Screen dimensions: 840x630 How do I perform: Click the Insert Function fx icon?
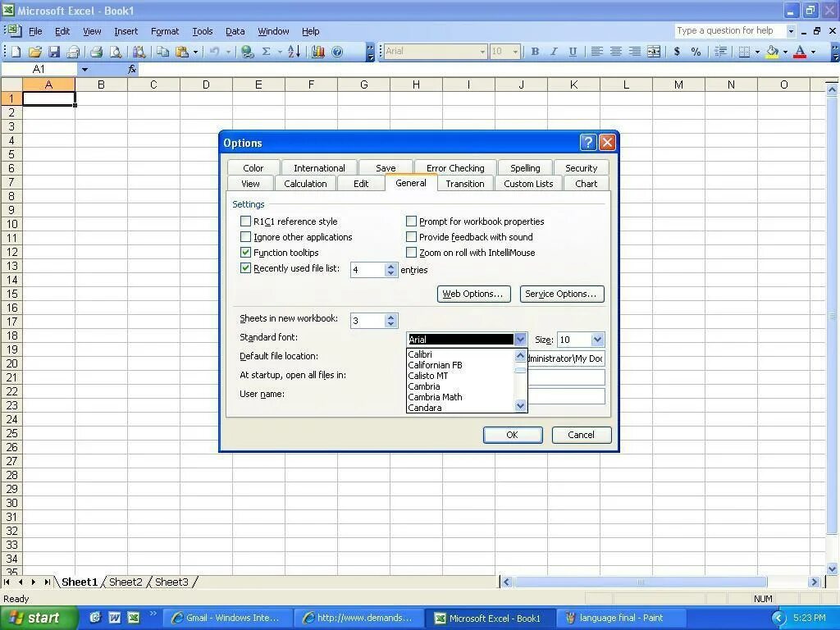click(132, 69)
